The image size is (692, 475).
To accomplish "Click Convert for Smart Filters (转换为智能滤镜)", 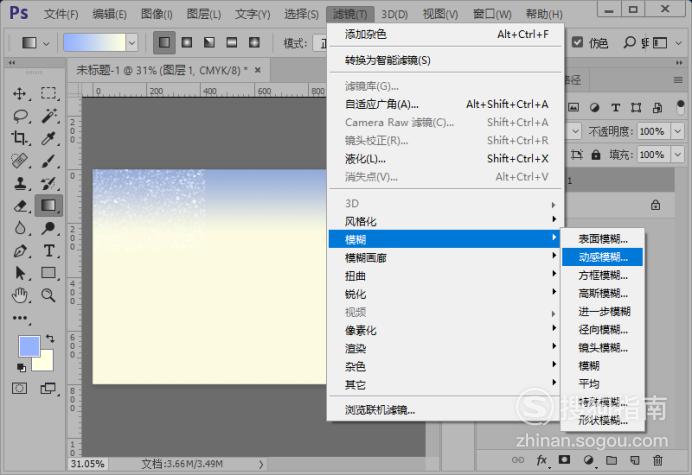I will (446, 60).
